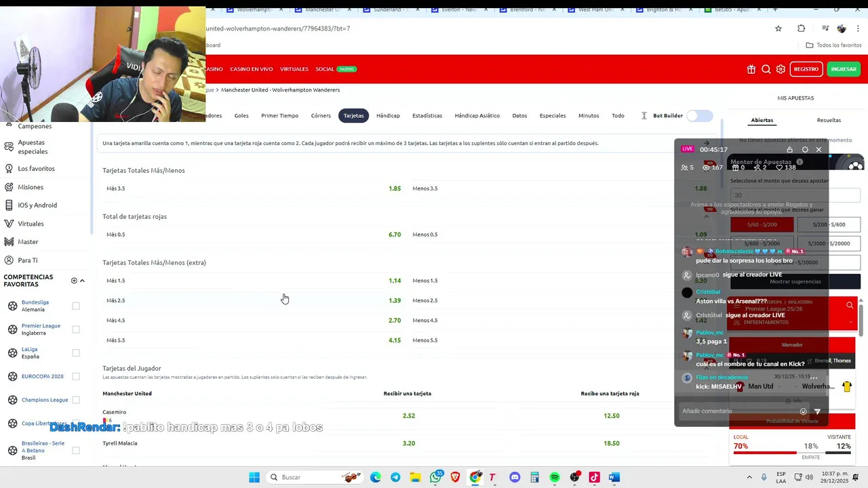Check the LaLiga favorite checkbox
This screenshot has width=868, height=488.
coord(76,353)
